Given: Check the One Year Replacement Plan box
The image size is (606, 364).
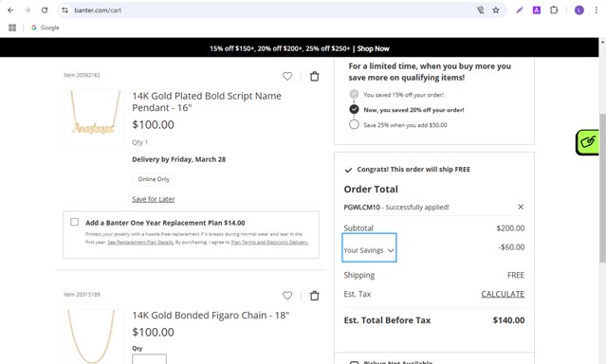Looking at the screenshot, I should click(75, 222).
